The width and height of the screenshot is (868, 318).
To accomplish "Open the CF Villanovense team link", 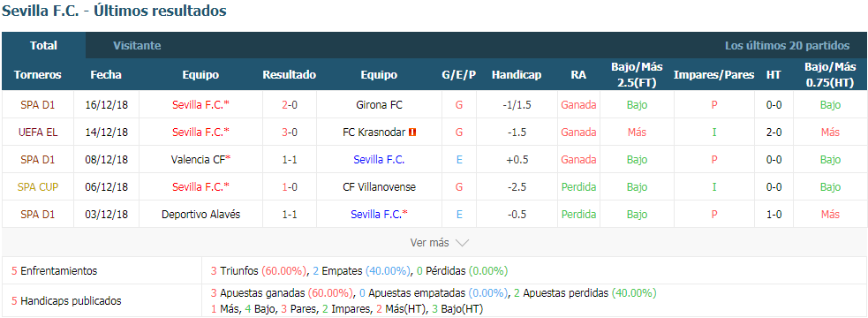I will pyautogui.click(x=379, y=187).
